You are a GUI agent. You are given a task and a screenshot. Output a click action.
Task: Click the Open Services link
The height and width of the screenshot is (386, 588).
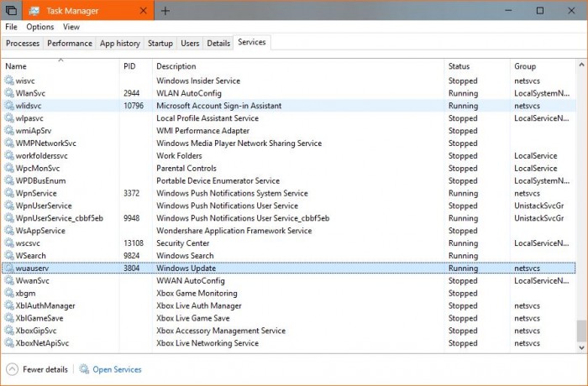pyautogui.click(x=117, y=369)
